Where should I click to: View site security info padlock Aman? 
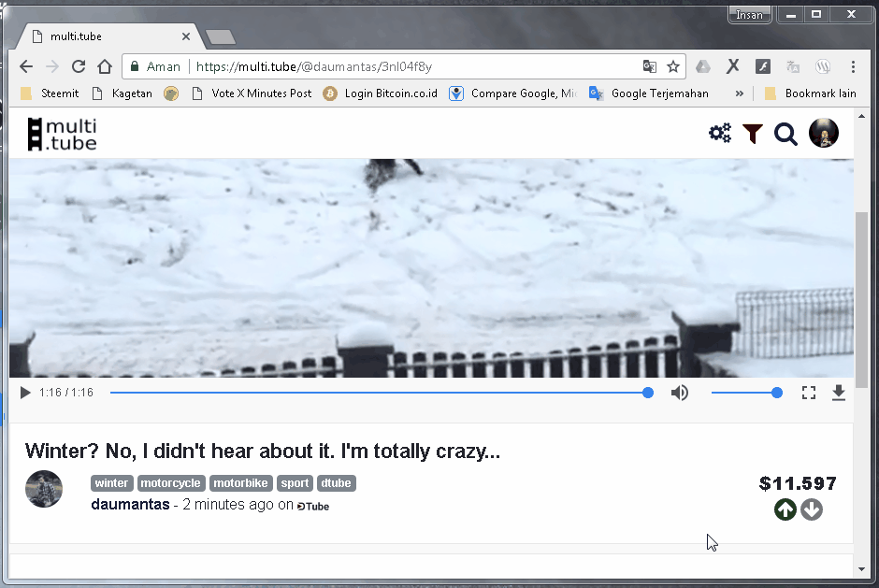click(154, 66)
